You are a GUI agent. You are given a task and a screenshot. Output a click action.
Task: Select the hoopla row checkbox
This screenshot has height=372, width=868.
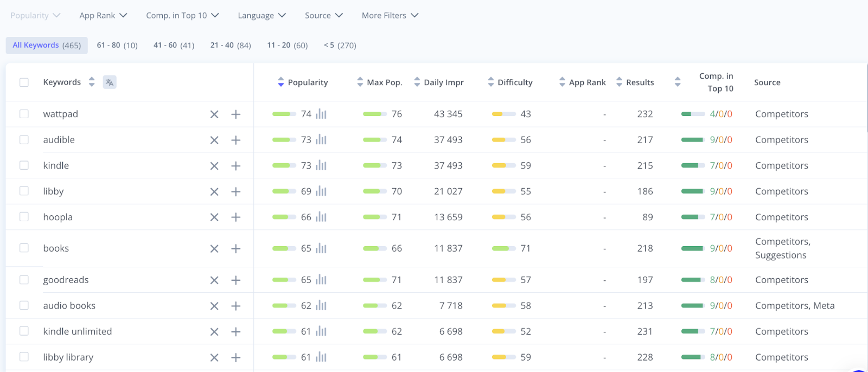pos(24,217)
